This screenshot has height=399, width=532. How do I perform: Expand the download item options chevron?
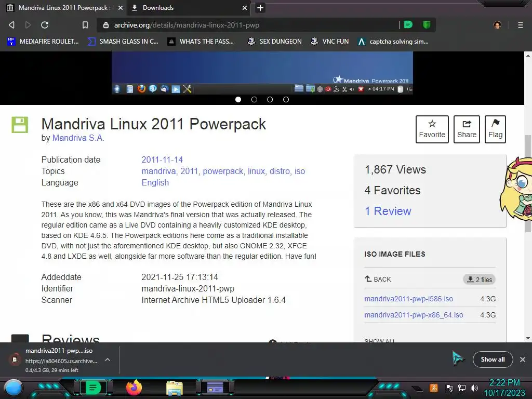point(108,360)
